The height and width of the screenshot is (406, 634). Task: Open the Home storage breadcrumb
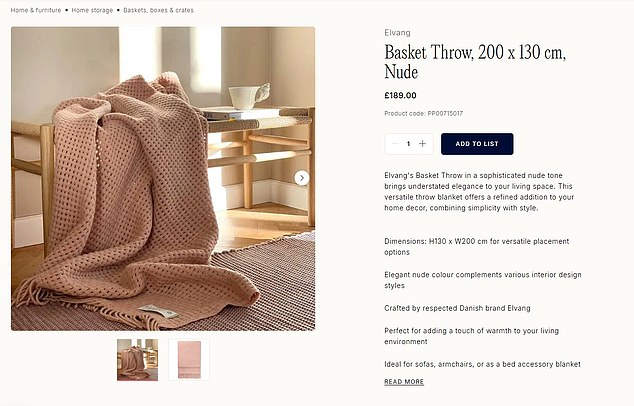(x=92, y=10)
